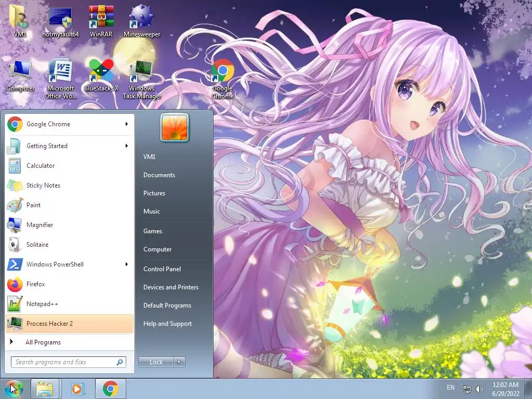Click the Lock button
The height and width of the screenshot is (399, 532).
click(x=156, y=362)
